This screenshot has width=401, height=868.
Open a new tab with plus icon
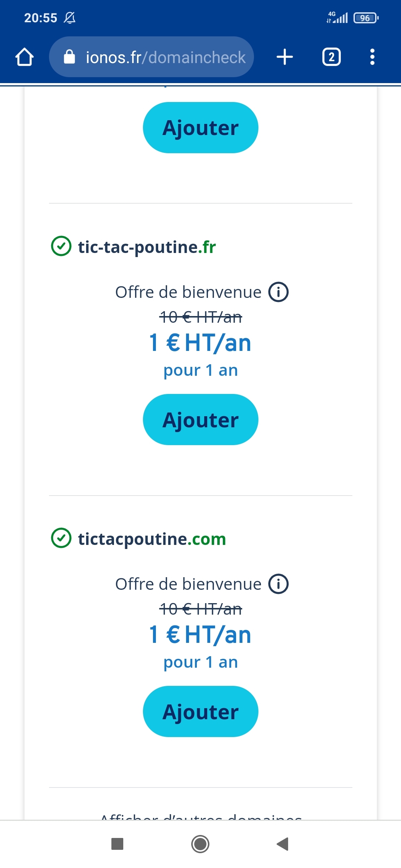pos(285,57)
